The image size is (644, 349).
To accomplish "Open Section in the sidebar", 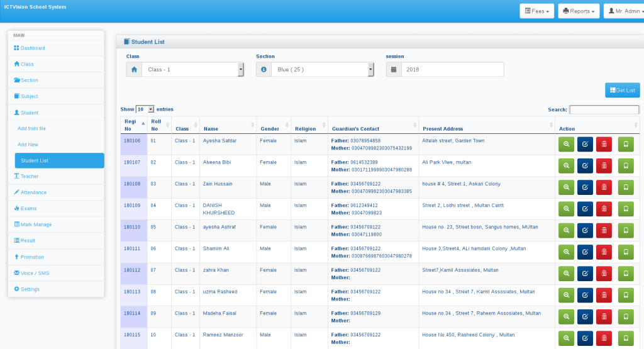I will click(x=56, y=80).
